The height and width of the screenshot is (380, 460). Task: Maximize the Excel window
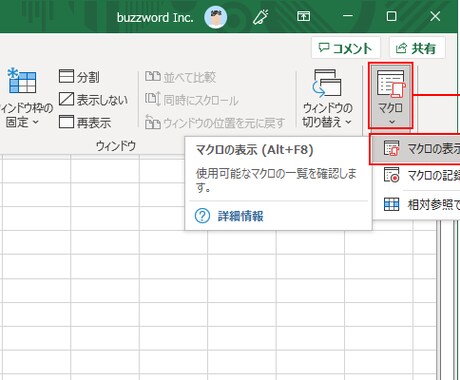[x=391, y=16]
